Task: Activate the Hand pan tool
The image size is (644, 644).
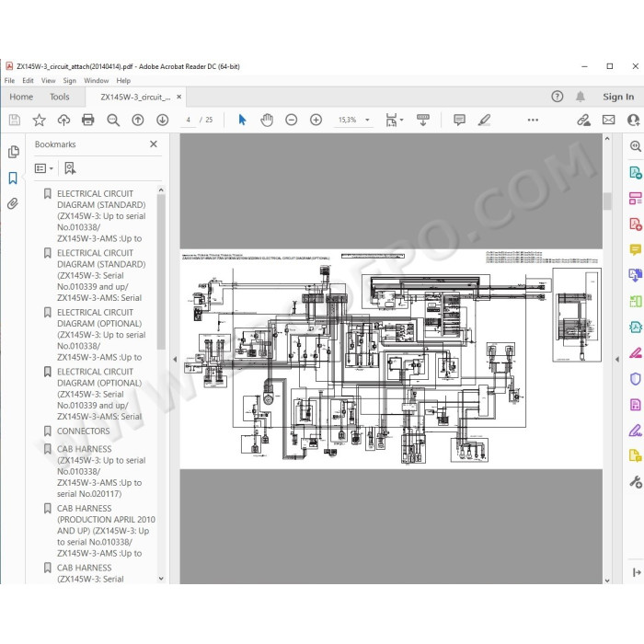Action: click(267, 120)
